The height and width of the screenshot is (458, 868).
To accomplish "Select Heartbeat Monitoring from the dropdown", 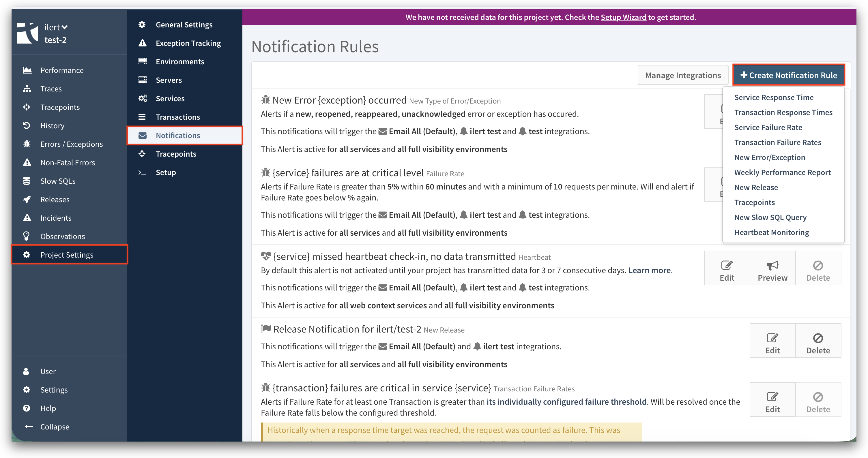I will [771, 232].
